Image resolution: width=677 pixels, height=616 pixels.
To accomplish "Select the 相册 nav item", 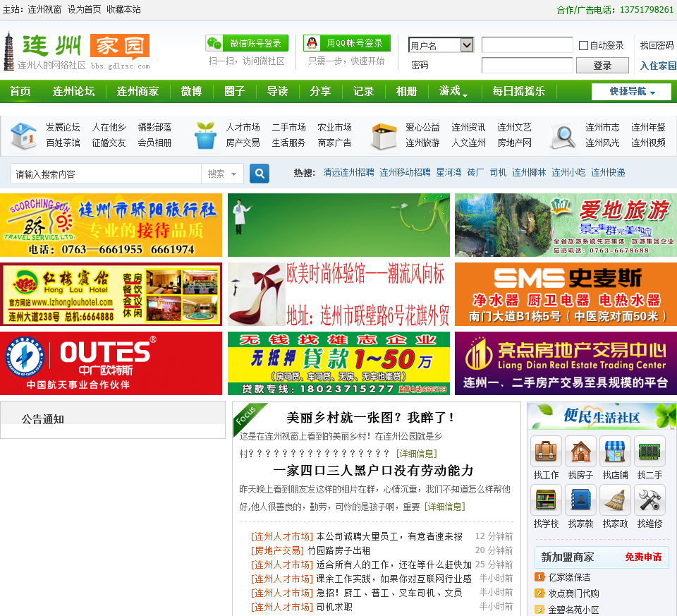I will [406, 91].
